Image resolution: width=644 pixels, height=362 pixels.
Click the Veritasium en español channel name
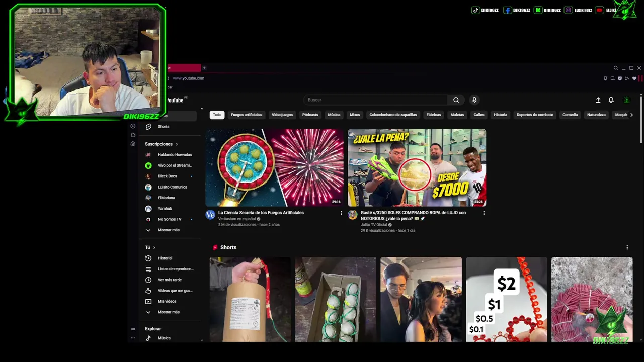click(x=237, y=219)
